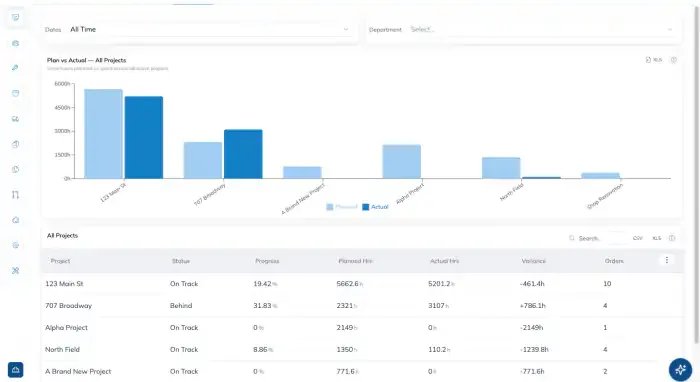The image size is (700, 382).
Task: Export the Plan vs Actual chart as XLS
Action: point(654,60)
